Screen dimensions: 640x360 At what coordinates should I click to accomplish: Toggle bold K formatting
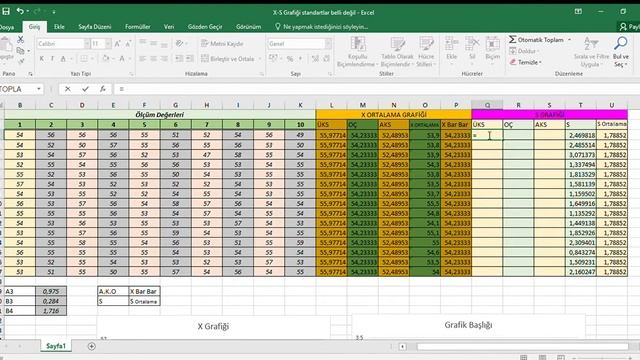click(x=42, y=59)
